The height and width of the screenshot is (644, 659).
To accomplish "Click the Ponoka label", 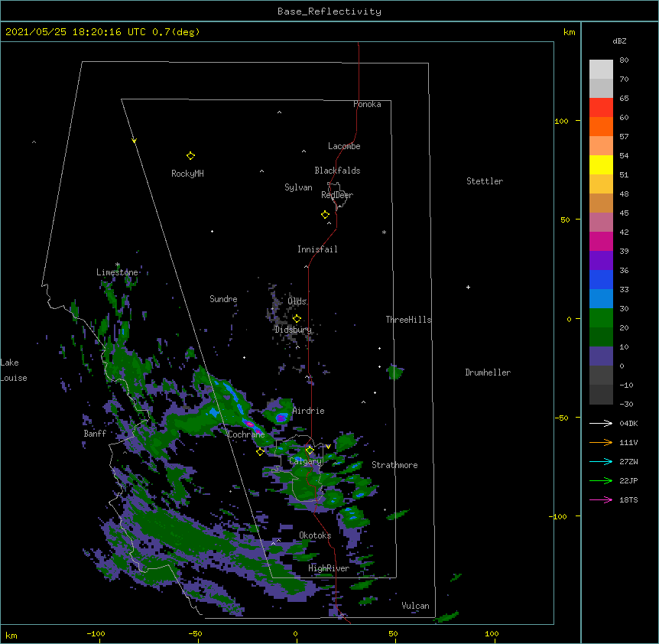I will pos(367,104).
